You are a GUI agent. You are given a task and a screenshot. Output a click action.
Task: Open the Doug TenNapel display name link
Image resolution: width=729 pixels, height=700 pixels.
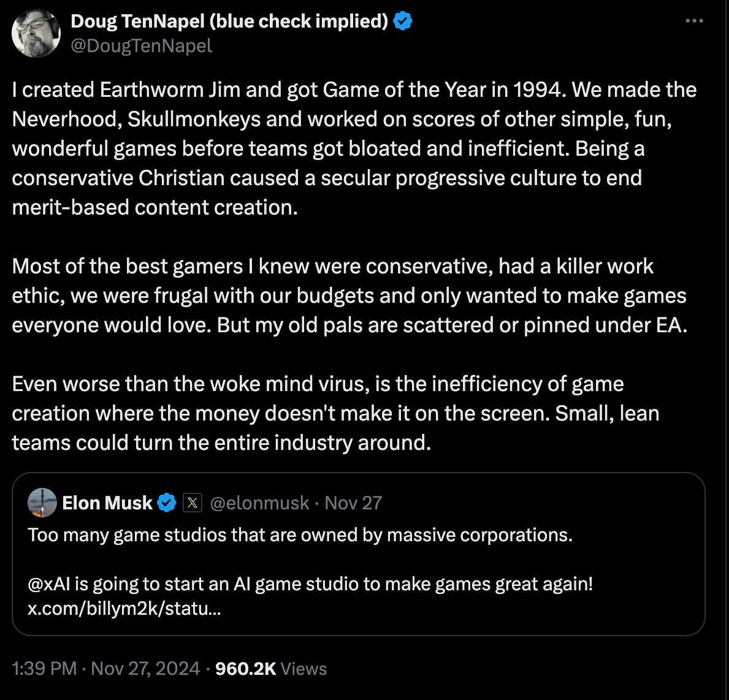tap(229, 21)
